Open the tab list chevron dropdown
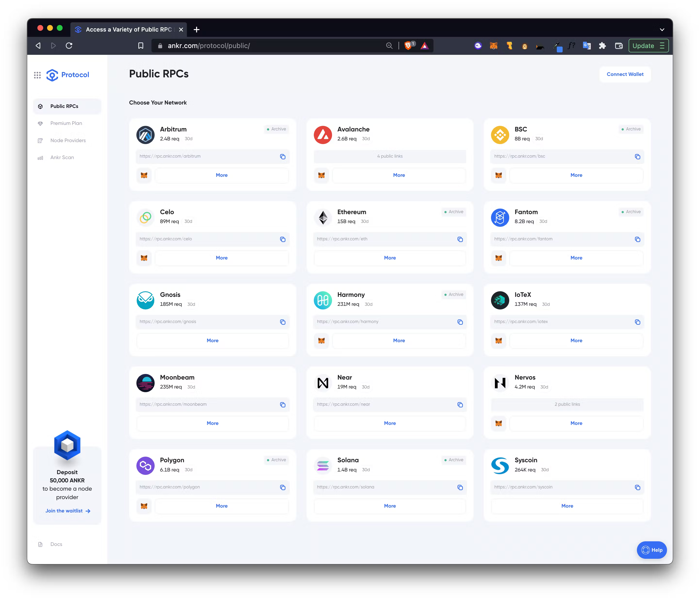Image resolution: width=700 pixels, height=600 pixels. coord(662,30)
